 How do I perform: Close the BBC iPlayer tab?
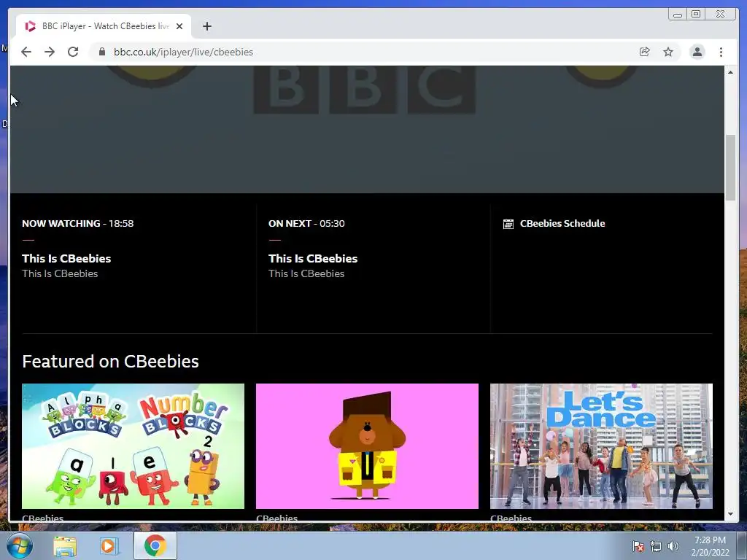pos(179,26)
